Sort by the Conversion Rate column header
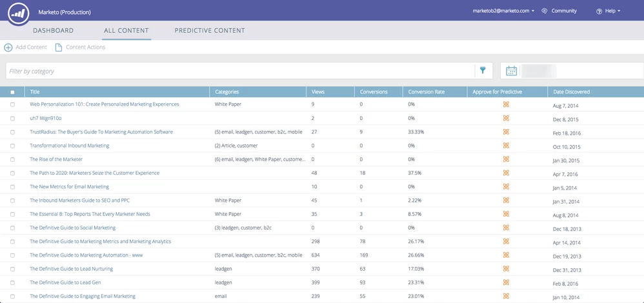This screenshot has height=303, width=644. (427, 92)
